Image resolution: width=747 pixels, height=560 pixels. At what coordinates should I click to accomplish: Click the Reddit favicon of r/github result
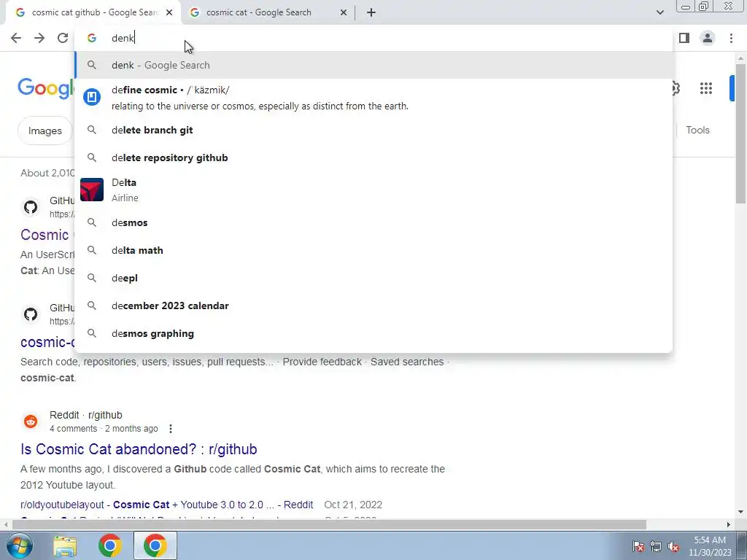pos(31,421)
